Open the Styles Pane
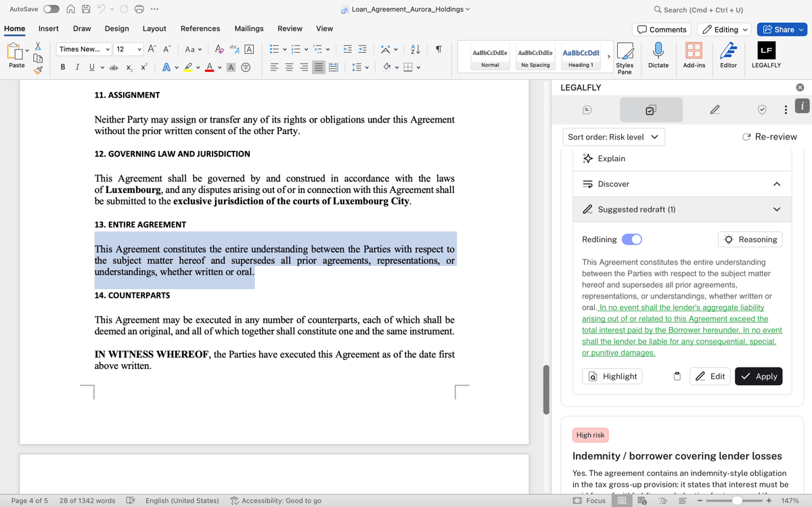Screen dimensions: 812x507 (x=625, y=58)
